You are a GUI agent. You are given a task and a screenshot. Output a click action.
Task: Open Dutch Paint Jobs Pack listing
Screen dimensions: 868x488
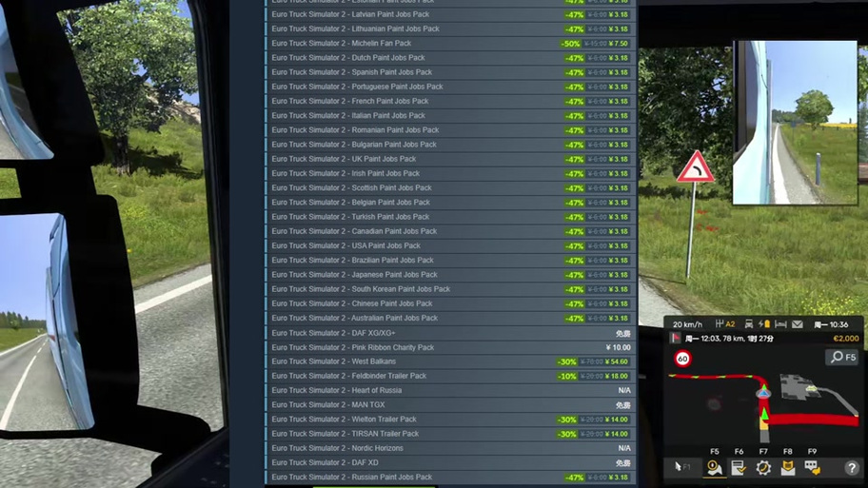pyautogui.click(x=450, y=57)
